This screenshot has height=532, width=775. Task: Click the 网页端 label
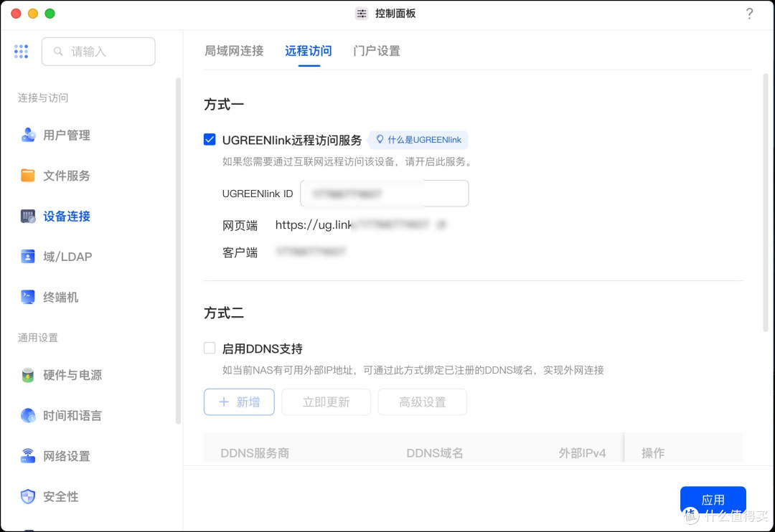(x=240, y=226)
